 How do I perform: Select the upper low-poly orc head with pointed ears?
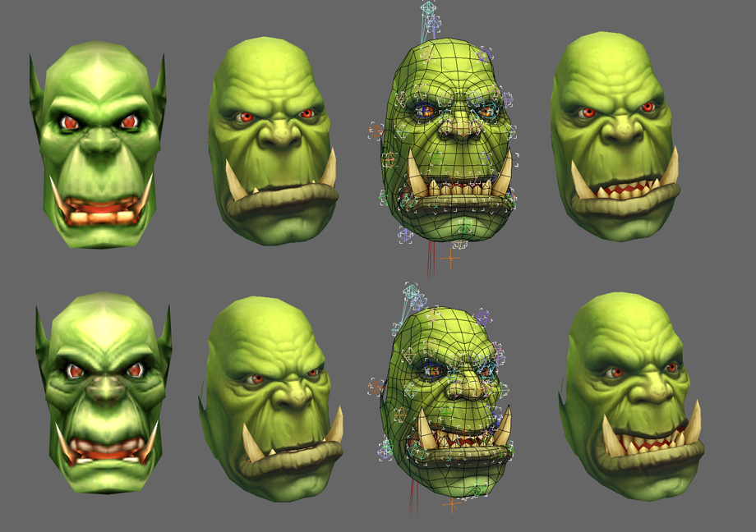tap(98, 144)
